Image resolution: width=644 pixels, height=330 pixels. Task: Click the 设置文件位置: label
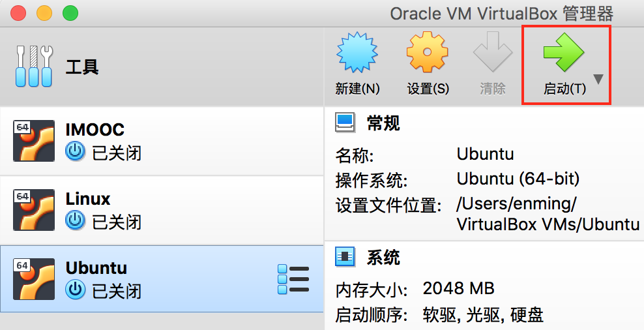[x=388, y=205]
